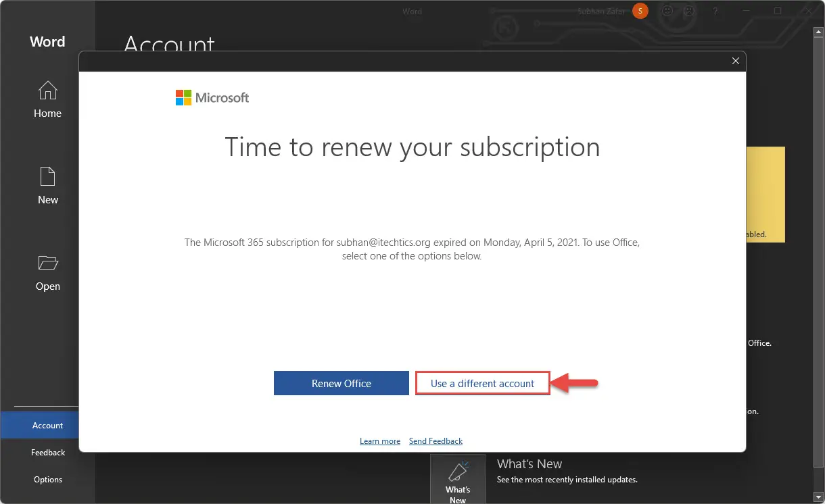Viewport: 825px width, 504px height.
Task: Click the What's New heading text
Action: (529, 464)
